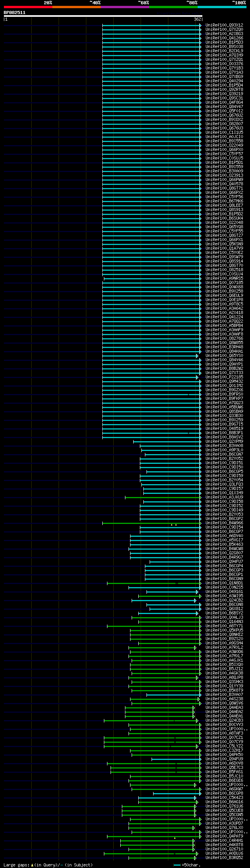
Task: Select the UniRef100_Q1N8D1 label
Action: (224, 583)
